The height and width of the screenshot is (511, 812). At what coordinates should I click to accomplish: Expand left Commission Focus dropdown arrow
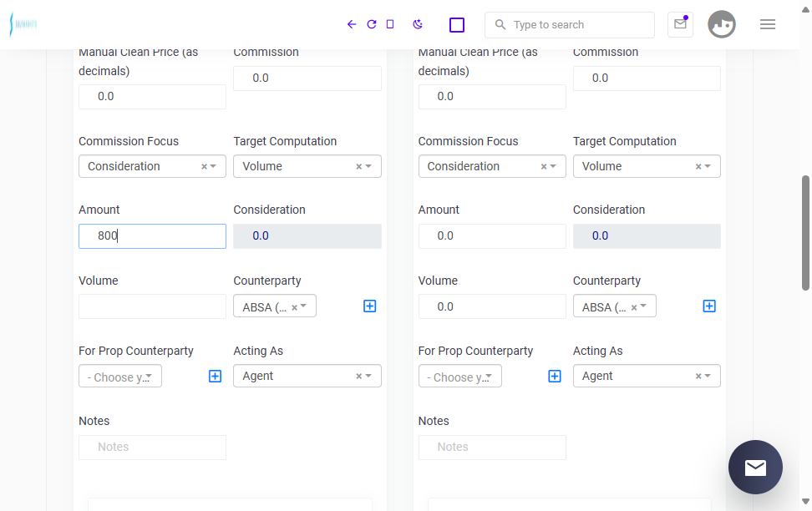213,166
